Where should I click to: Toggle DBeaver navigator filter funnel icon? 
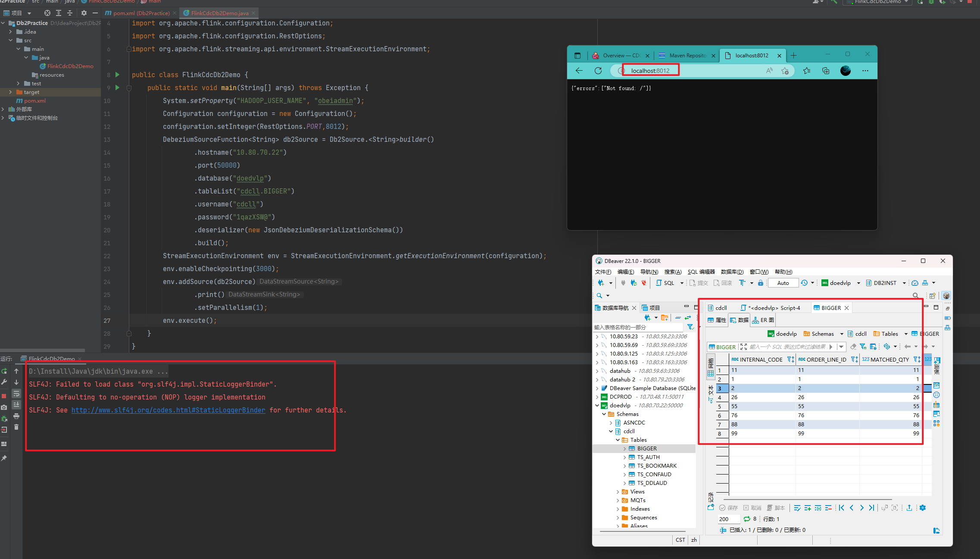click(x=690, y=327)
